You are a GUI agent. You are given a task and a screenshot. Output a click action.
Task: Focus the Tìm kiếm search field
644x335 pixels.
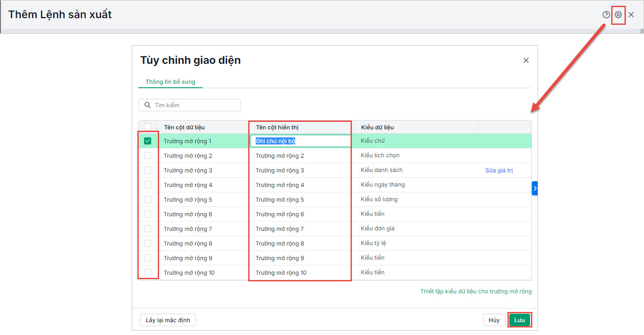(195, 105)
